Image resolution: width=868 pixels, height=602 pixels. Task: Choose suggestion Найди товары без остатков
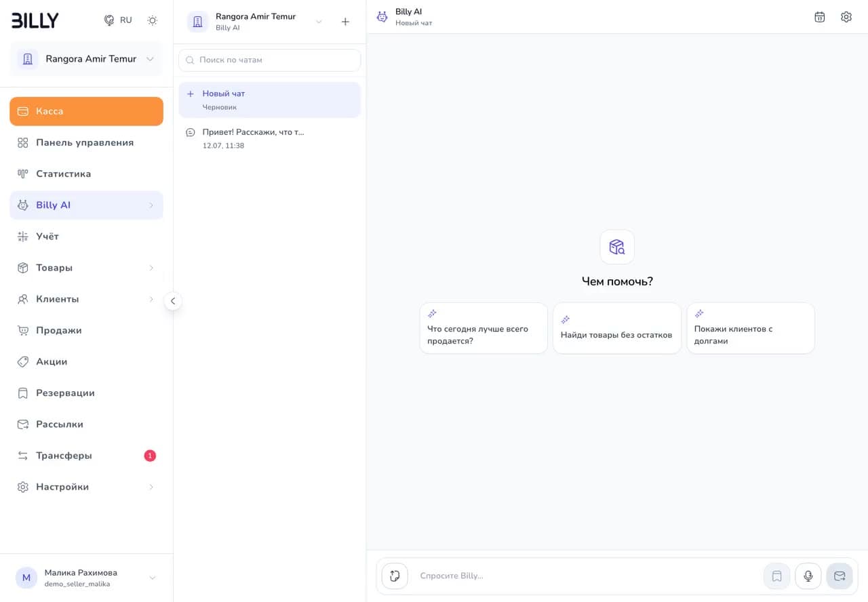pos(617,328)
